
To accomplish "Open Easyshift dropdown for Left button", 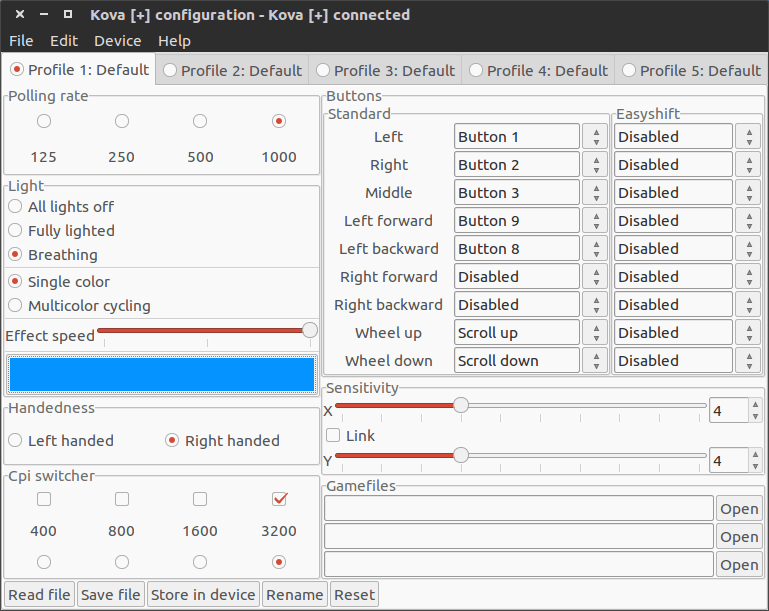I will click(673, 137).
